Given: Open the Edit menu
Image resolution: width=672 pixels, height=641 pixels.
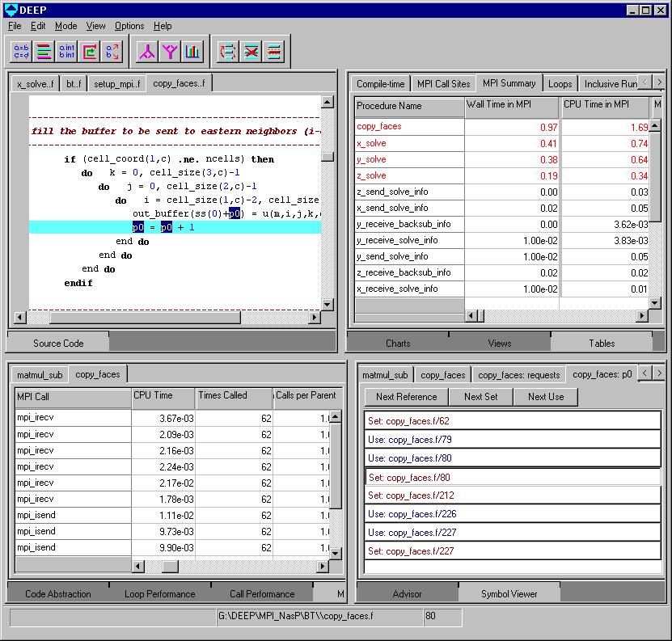Looking at the screenshot, I should click(x=38, y=26).
